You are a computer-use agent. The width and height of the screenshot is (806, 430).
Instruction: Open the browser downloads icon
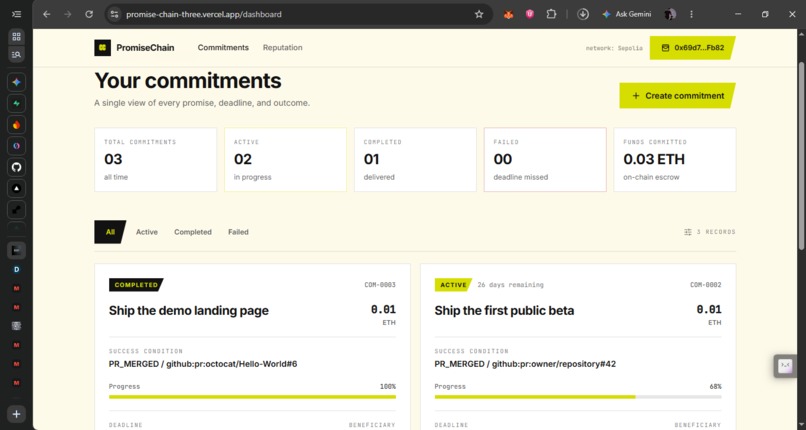coord(583,14)
